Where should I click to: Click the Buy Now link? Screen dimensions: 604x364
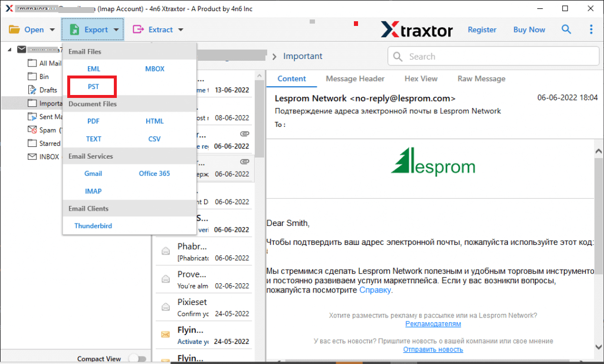528,29
